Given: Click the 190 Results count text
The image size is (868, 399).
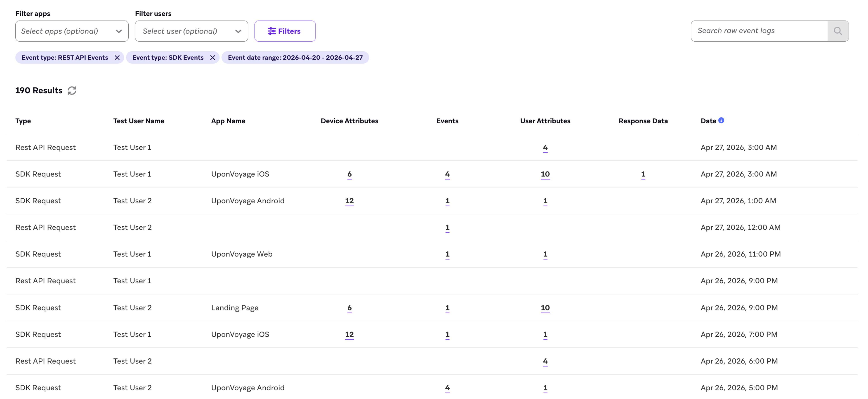Looking at the screenshot, I should point(39,90).
